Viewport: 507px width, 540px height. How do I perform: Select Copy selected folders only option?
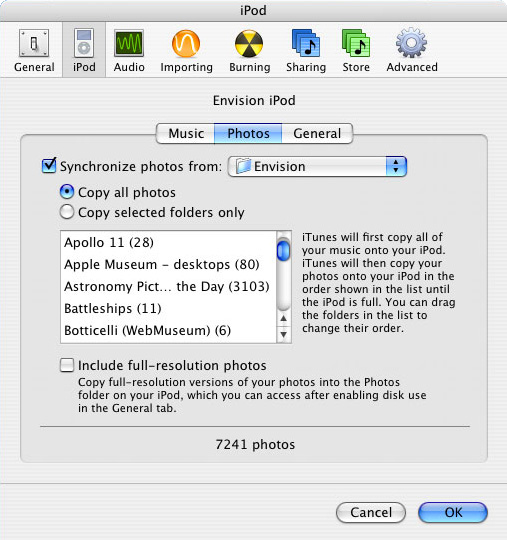pos(67,212)
